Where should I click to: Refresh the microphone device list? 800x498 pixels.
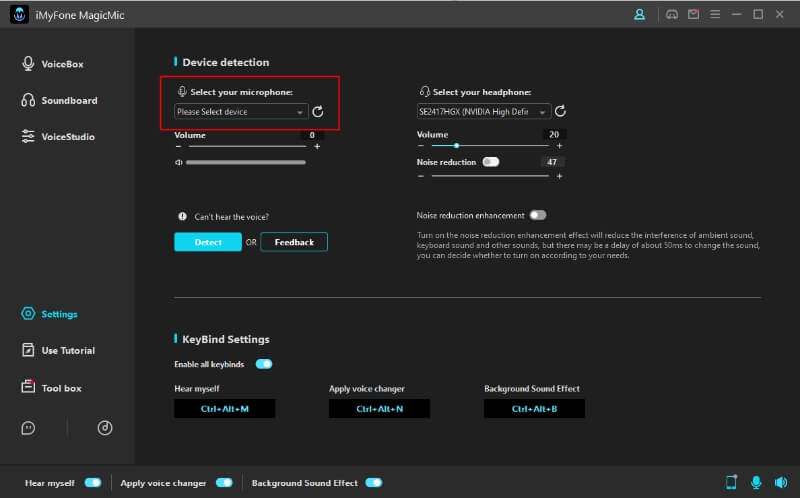[318, 112]
